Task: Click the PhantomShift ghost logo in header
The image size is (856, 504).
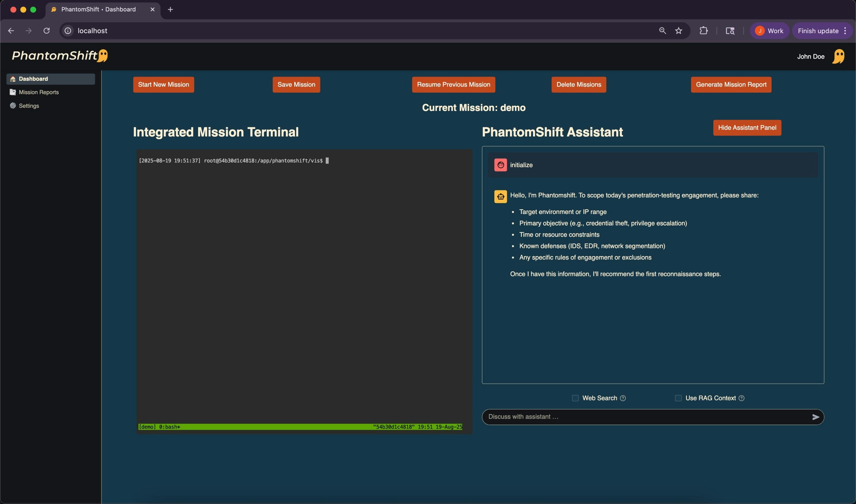Action: pyautogui.click(x=103, y=56)
